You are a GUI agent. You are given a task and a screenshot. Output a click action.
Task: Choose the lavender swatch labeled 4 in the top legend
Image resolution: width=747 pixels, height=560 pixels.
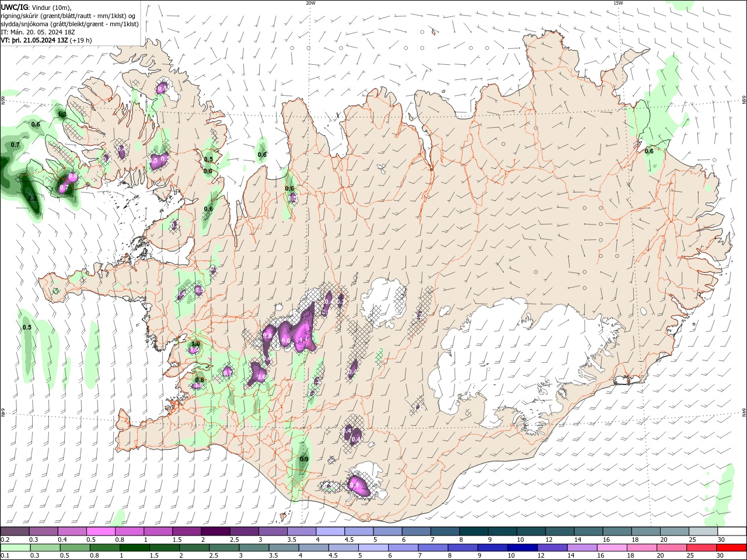pos(329,531)
